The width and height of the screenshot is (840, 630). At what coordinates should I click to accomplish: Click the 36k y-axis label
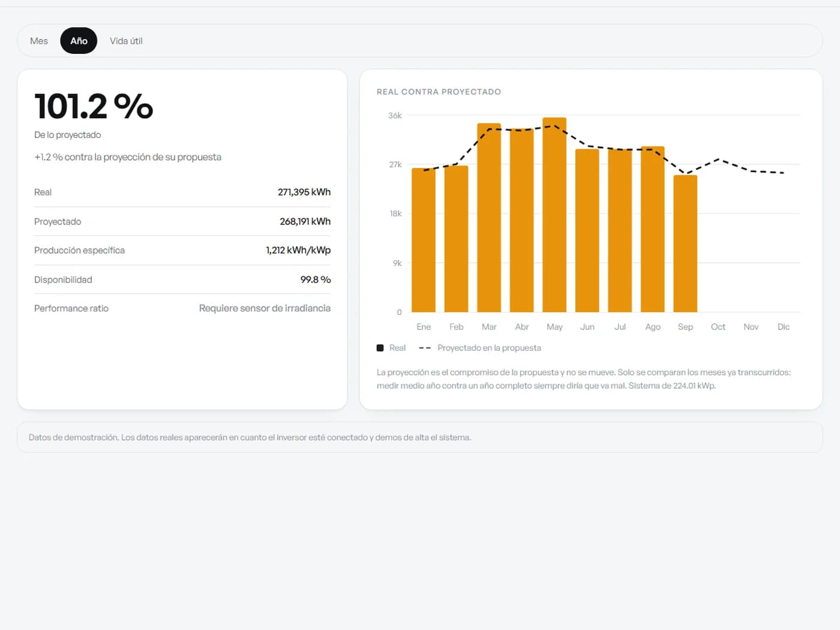pyautogui.click(x=395, y=115)
